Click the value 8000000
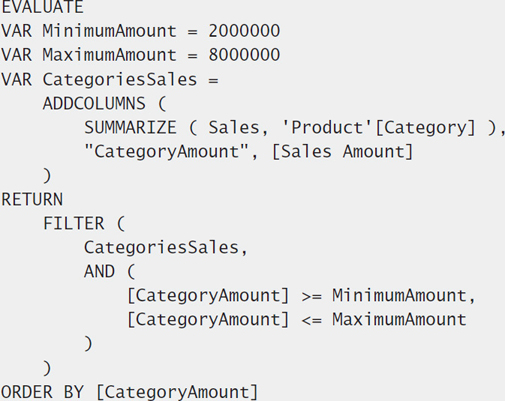This screenshot has width=505, height=401. tap(244, 55)
